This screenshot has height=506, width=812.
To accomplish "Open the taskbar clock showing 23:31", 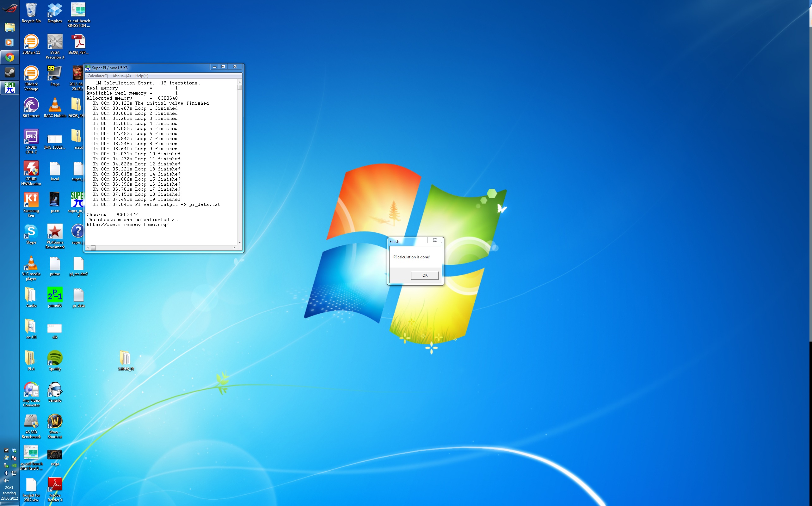I will [x=9, y=493].
